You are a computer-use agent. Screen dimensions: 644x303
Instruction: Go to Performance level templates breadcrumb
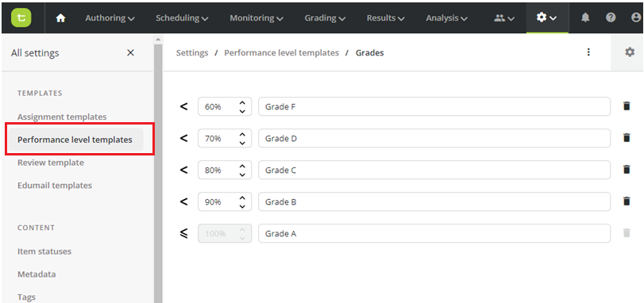click(x=281, y=53)
